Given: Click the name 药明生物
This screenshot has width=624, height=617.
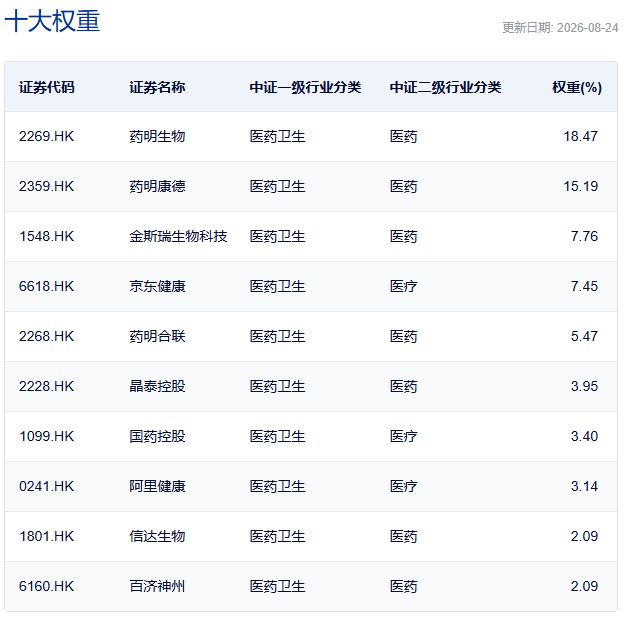Looking at the screenshot, I should point(157,137).
